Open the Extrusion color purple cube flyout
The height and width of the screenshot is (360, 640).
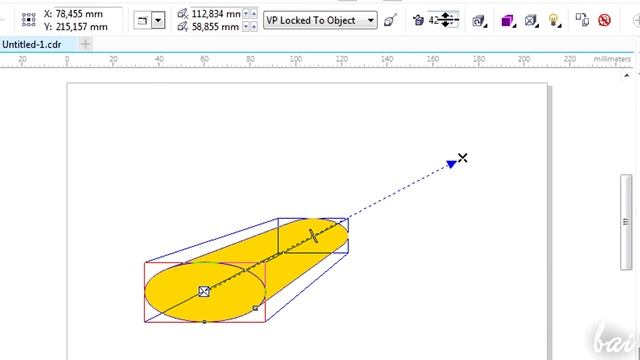point(508,20)
